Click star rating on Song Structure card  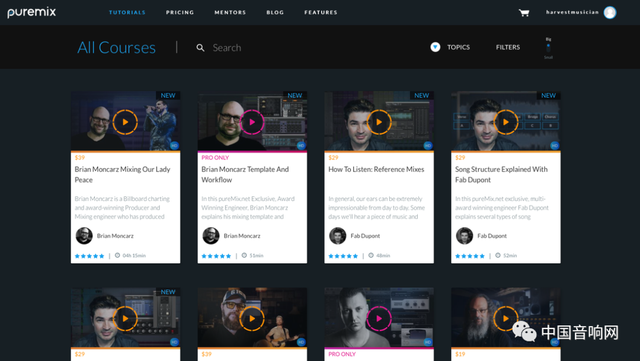pyautogui.click(x=470, y=256)
